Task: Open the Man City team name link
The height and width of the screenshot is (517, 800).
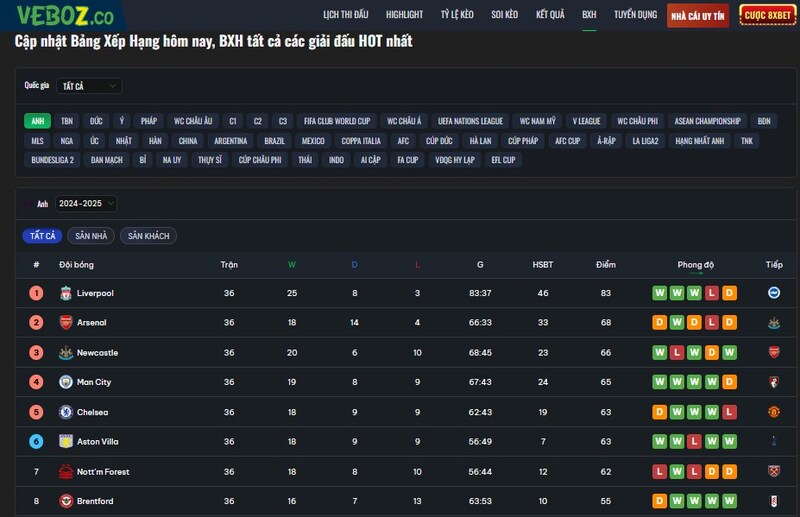Action: (94, 382)
